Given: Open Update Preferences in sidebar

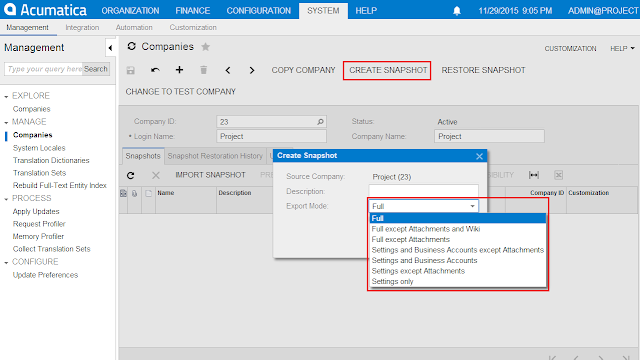Looking at the screenshot, I should click(45, 275).
